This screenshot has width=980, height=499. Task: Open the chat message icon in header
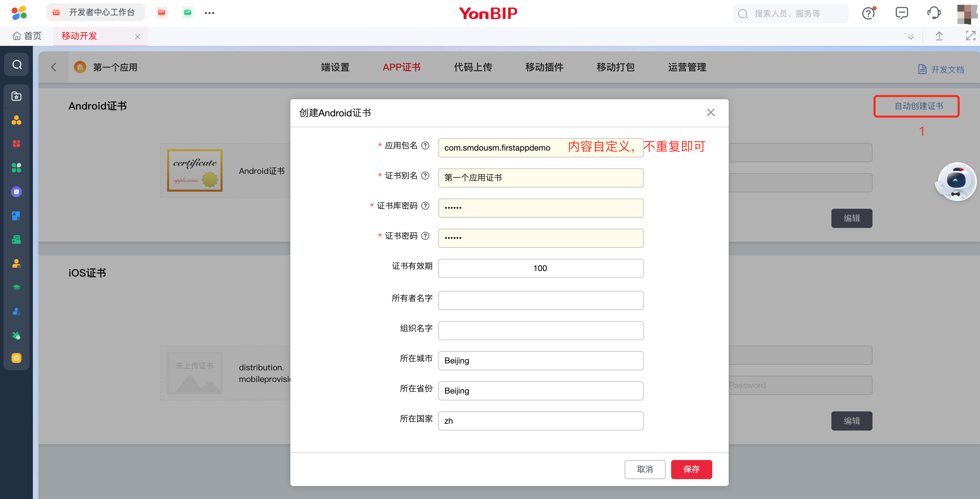(902, 13)
